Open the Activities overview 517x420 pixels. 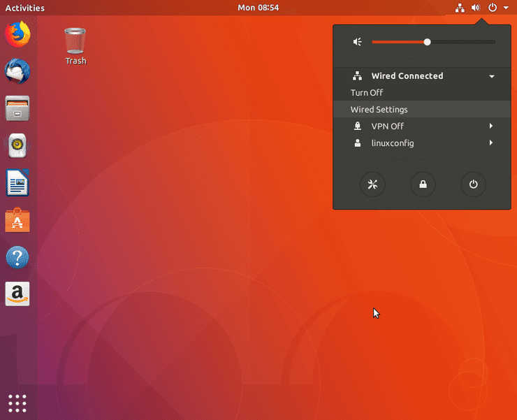click(x=25, y=8)
